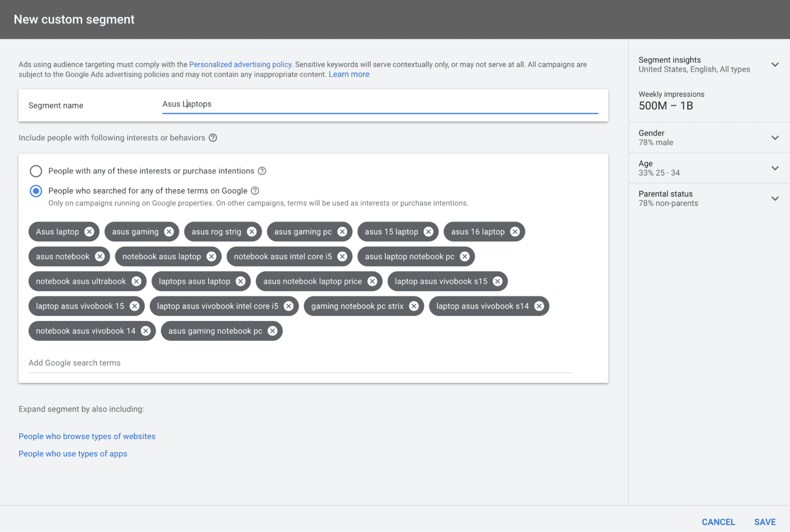
Task: Expand the Gender insights section
Action: [775, 138]
